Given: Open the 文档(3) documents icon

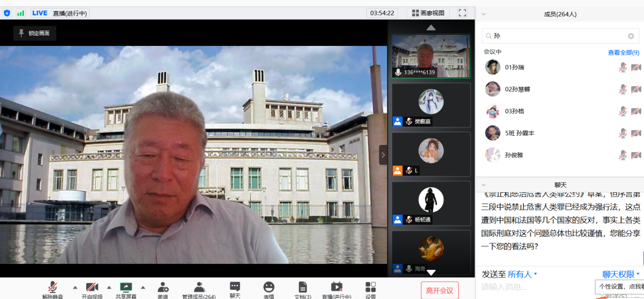Looking at the screenshot, I should (303, 287).
